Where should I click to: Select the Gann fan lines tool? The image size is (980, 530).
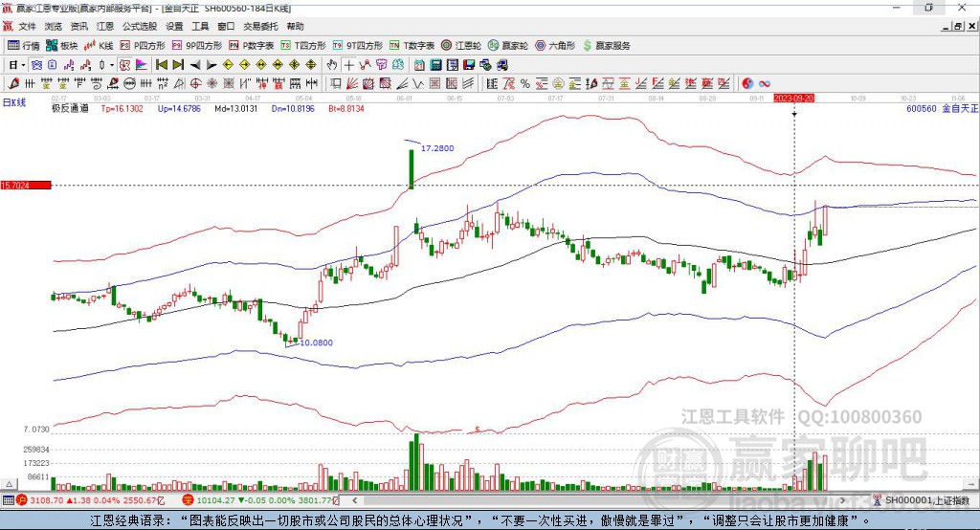pos(352,83)
